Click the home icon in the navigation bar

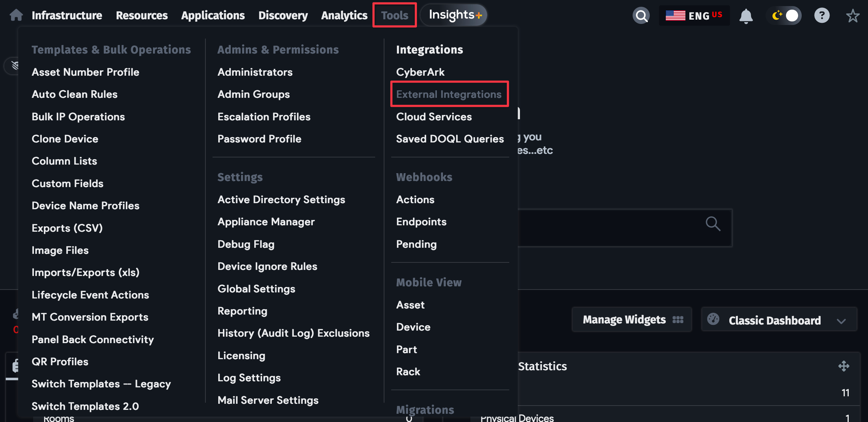click(x=16, y=14)
